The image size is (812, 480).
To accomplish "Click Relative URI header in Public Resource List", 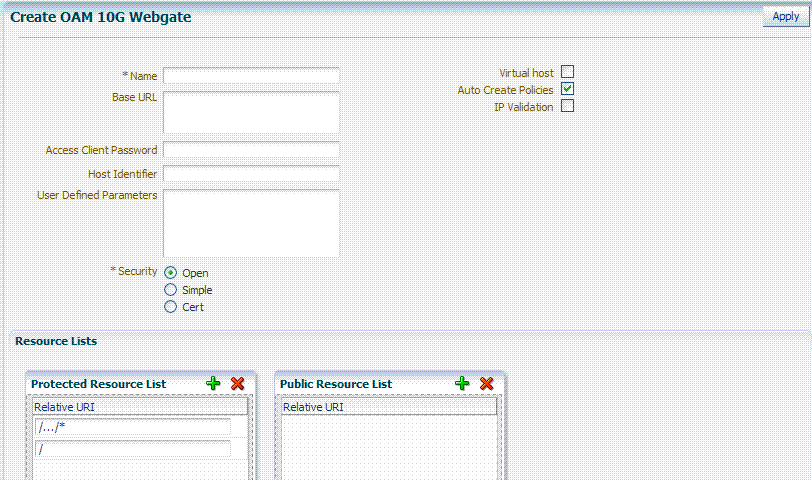I will [x=389, y=407].
